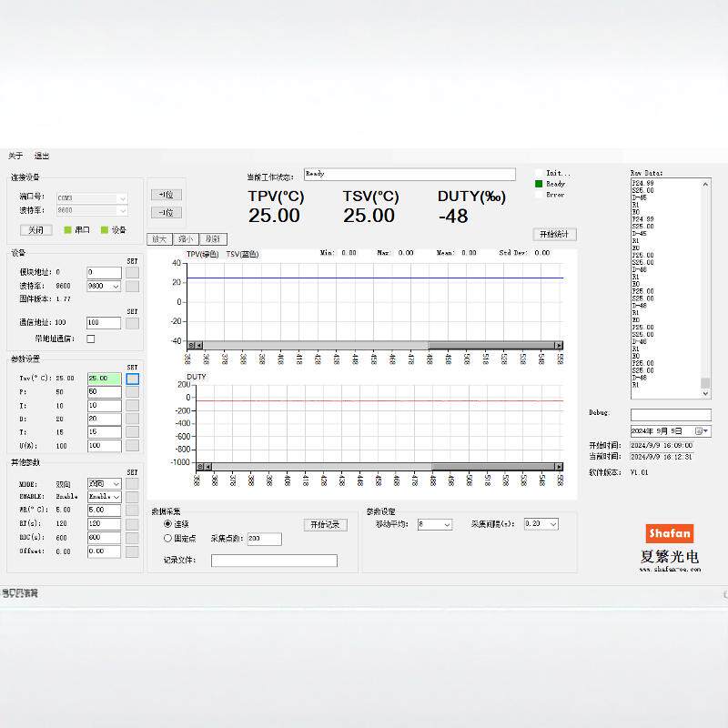Click the Debug input field
This screenshot has height=728, width=728.
coord(671,415)
